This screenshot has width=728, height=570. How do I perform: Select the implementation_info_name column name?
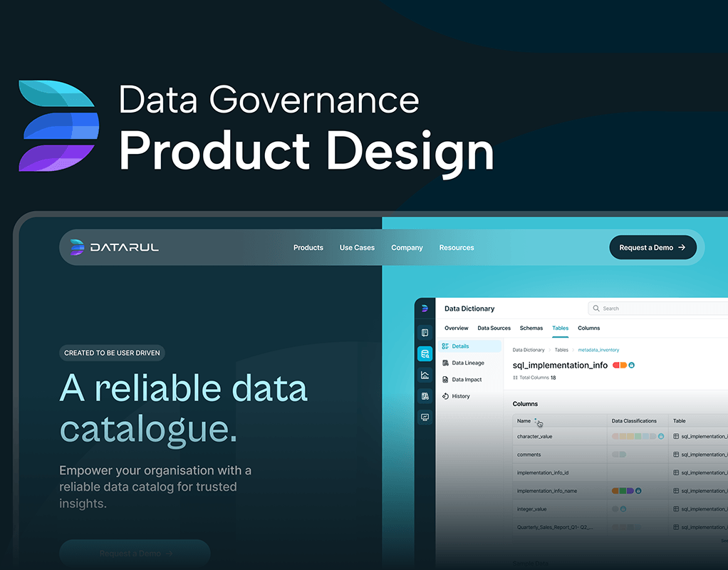coord(547,491)
